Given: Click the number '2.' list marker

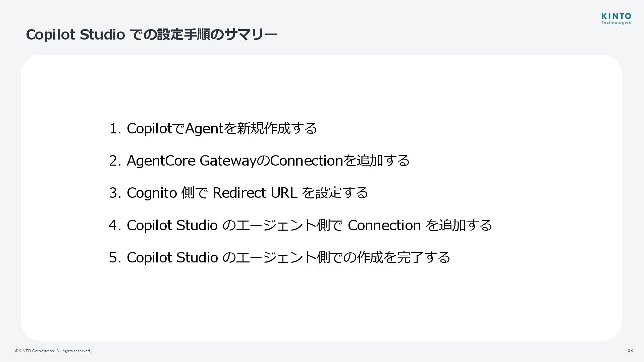Looking at the screenshot, I should click(x=115, y=161).
